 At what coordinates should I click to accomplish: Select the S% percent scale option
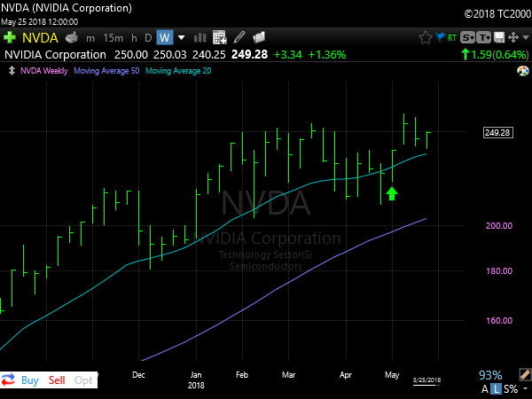511,389
